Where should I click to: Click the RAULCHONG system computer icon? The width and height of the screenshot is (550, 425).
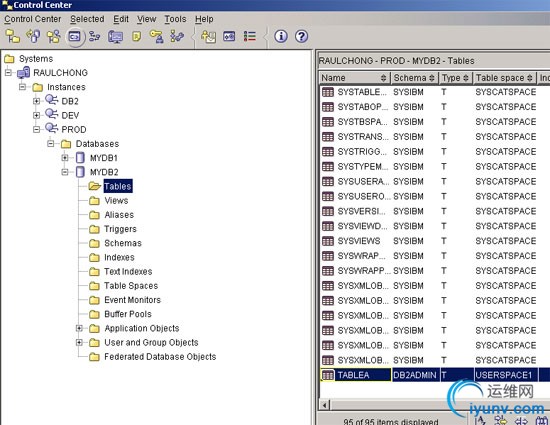[24, 73]
